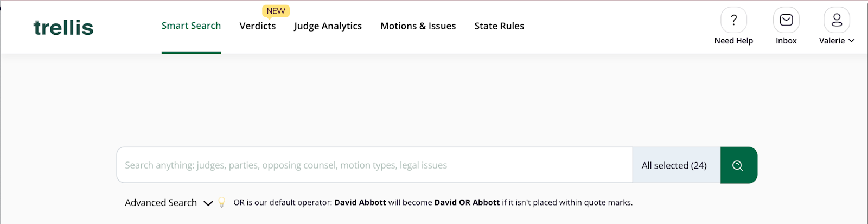Click the NEW badge above Verdicts
The image size is (868, 224).
tap(276, 11)
